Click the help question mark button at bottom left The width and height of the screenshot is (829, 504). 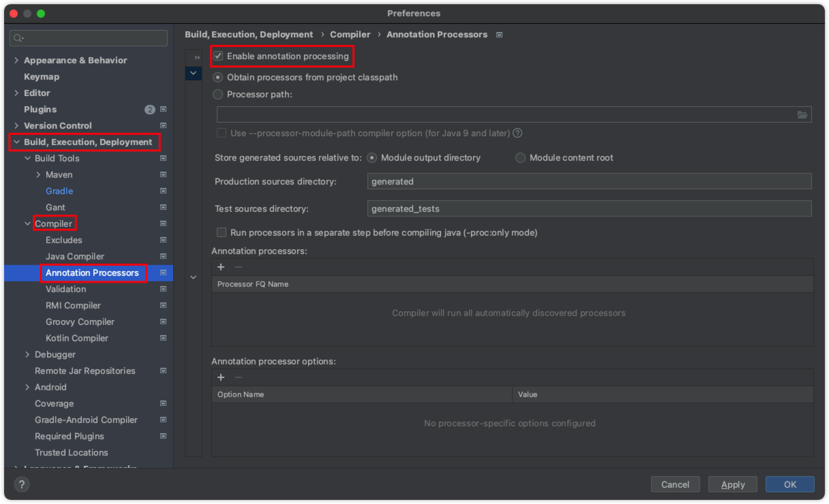[x=22, y=484]
